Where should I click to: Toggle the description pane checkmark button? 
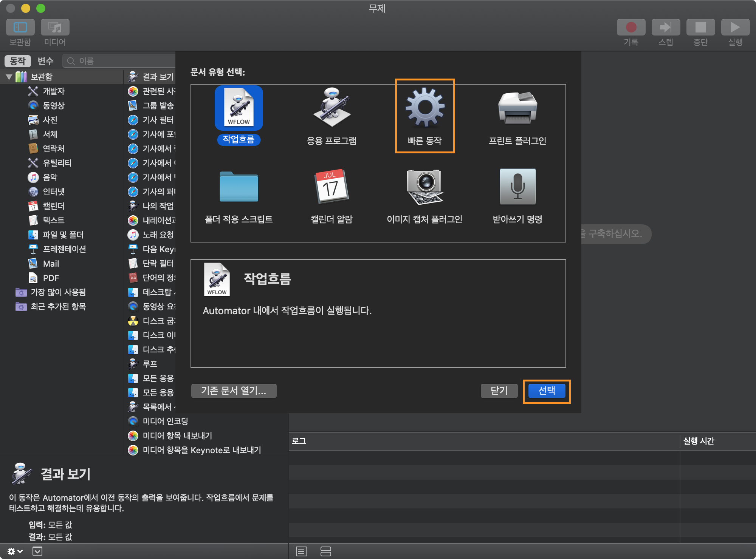(x=37, y=551)
